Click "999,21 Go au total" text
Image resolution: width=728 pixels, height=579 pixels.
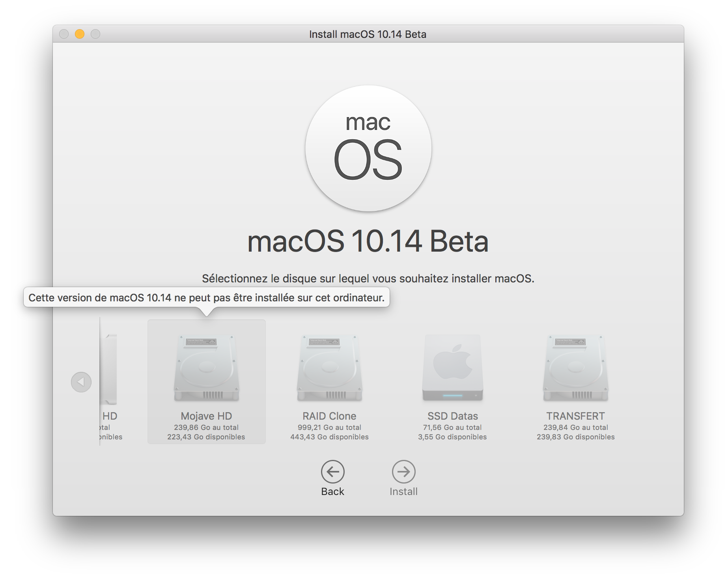pyautogui.click(x=329, y=427)
